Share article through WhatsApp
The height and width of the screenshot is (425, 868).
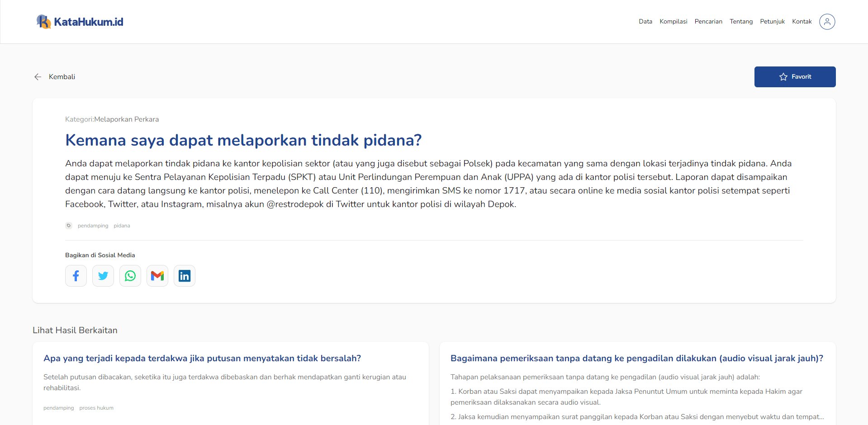pos(130,276)
